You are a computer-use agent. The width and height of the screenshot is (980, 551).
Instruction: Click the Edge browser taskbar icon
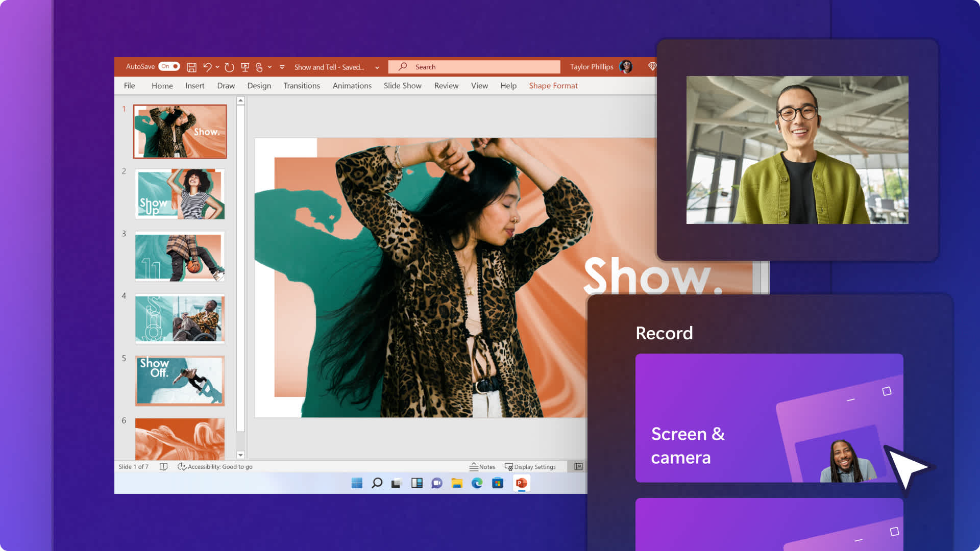tap(477, 483)
